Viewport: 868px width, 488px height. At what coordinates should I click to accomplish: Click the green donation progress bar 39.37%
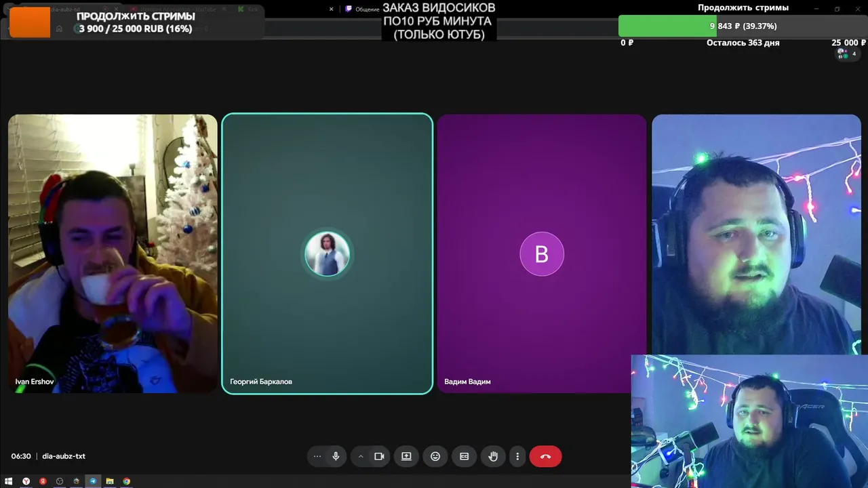pos(742,26)
